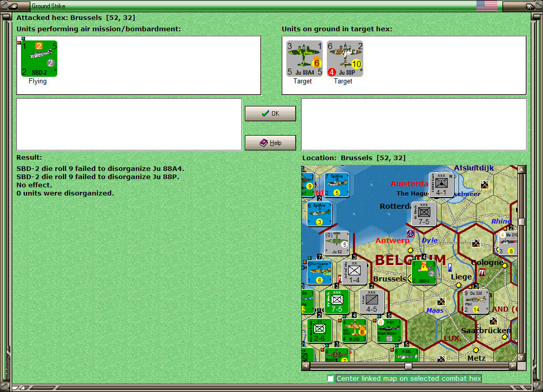The width and height of the screenshot is (543, 392).
Task: Select the Me 210 counter near Rhine
Action: pyautogui.click(x=508, y=243)
